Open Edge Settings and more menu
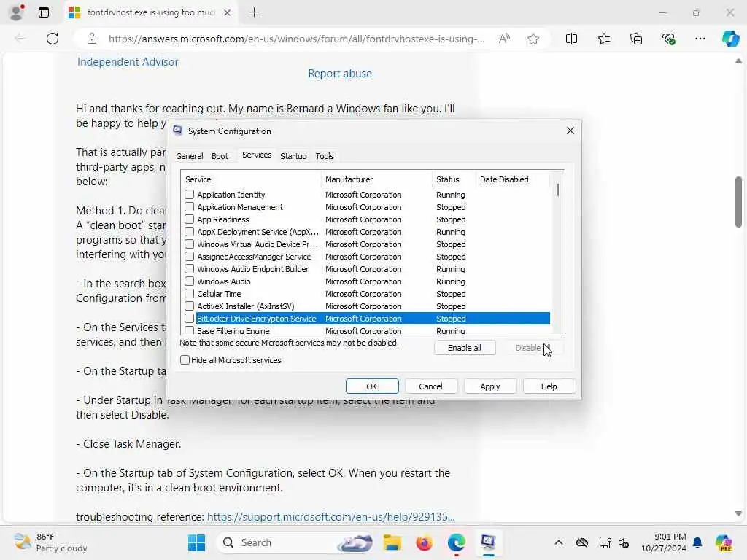747x560 pixels. click(x=700, y=39)
